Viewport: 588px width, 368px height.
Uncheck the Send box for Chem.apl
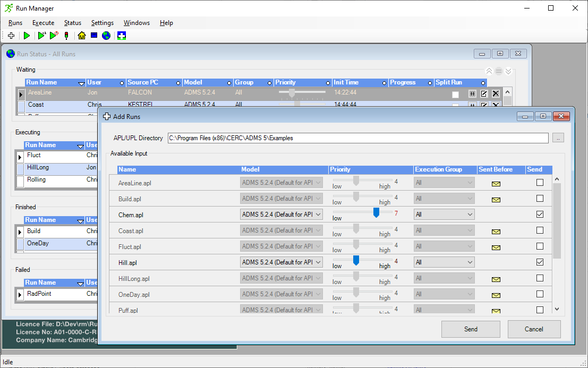[x=540, y=215]
